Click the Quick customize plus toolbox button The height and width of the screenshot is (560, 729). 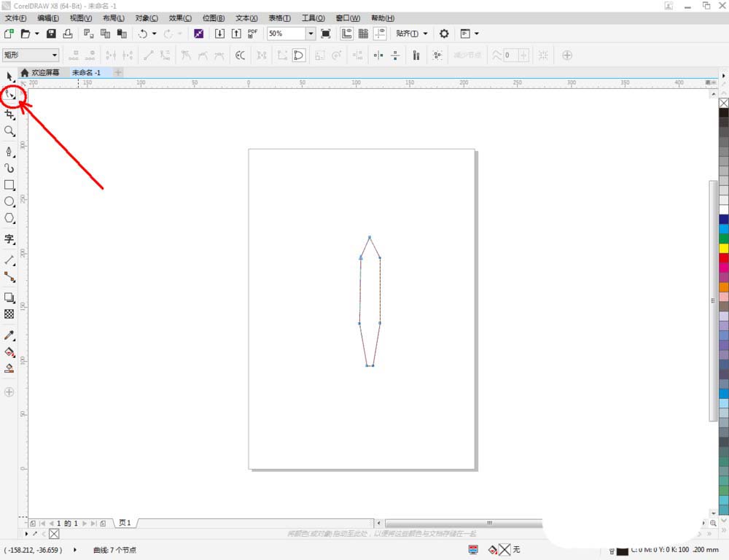tap(9, 392)
